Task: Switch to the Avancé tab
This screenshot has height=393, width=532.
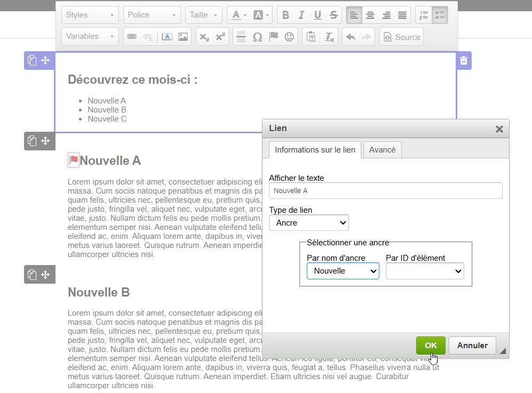Action: [x=382, y=150]
